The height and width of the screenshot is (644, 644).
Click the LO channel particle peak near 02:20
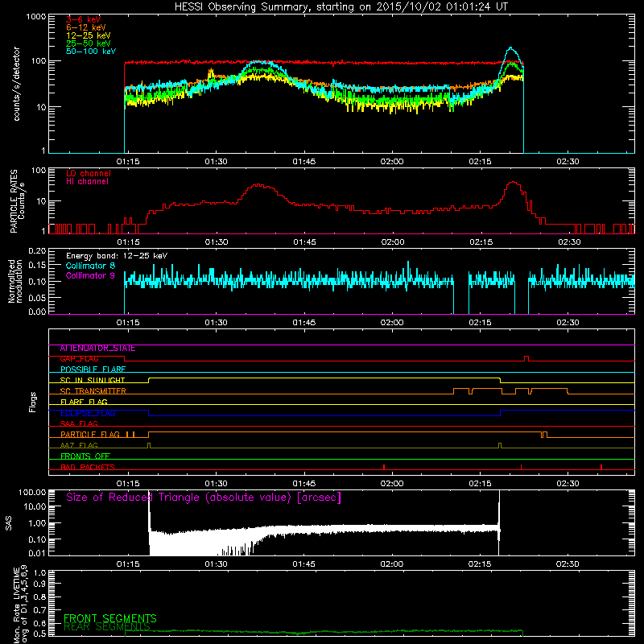514,183
